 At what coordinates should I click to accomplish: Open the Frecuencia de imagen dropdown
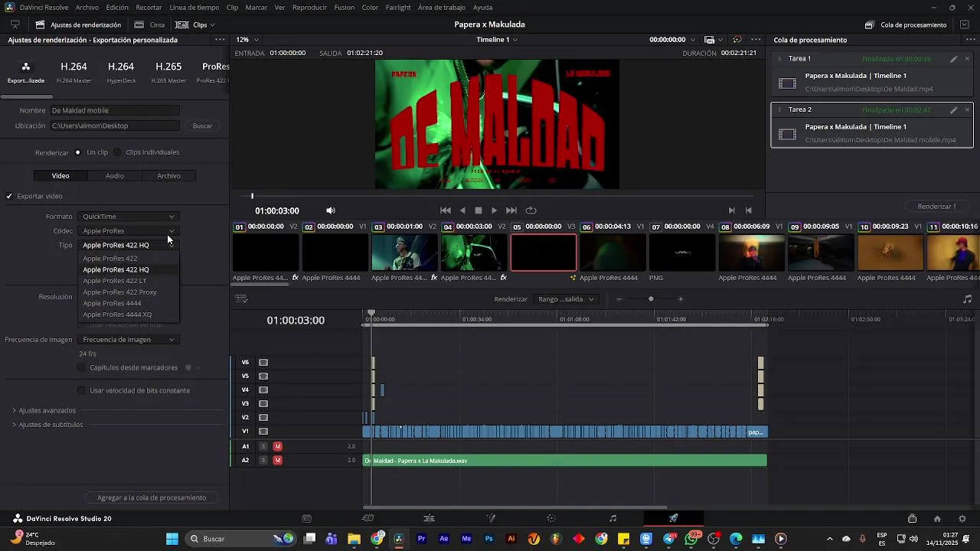(x=129, y=339)
